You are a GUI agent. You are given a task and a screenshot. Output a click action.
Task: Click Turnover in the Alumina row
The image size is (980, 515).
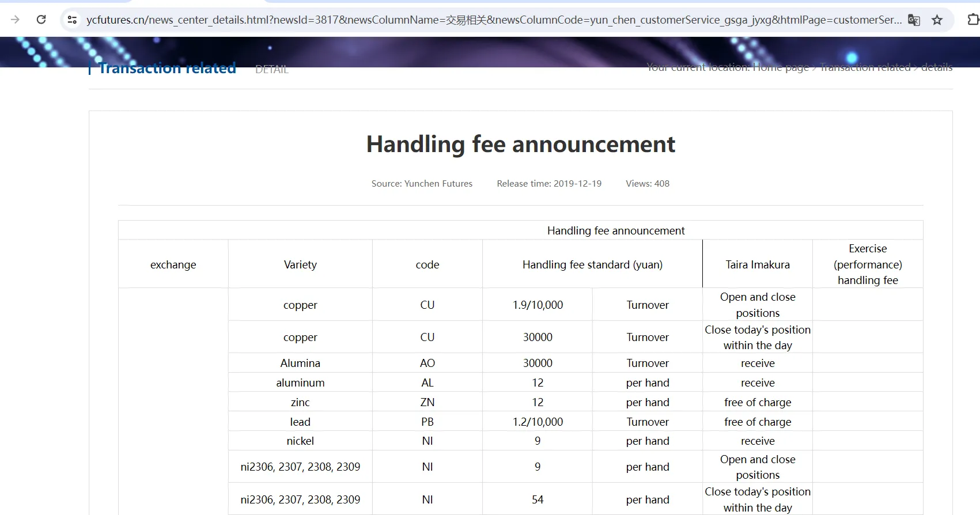(x=648, y=363)
